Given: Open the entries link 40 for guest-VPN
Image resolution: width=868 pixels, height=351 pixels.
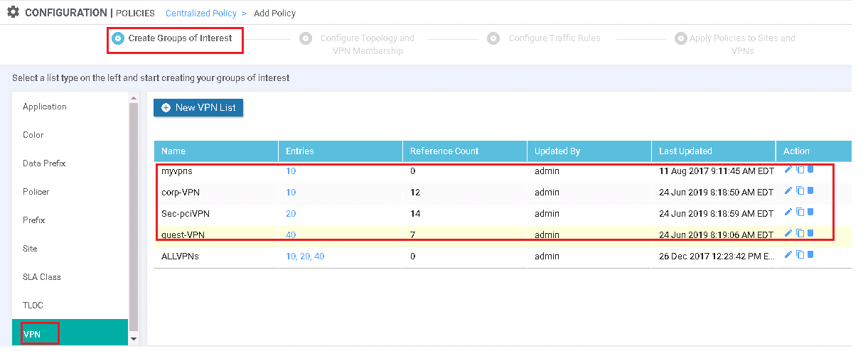Looking at the screenshot, I should click(x=291, y=235).
